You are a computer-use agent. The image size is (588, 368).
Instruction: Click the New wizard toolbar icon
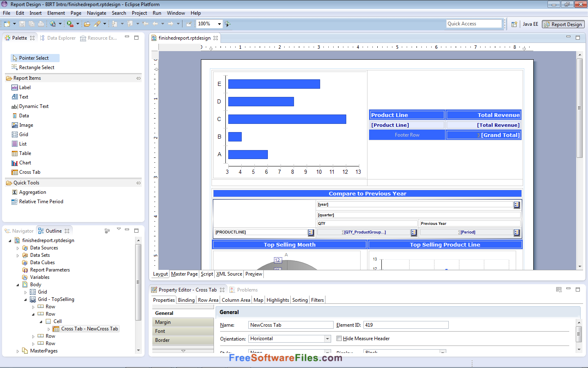coord(7,24)
